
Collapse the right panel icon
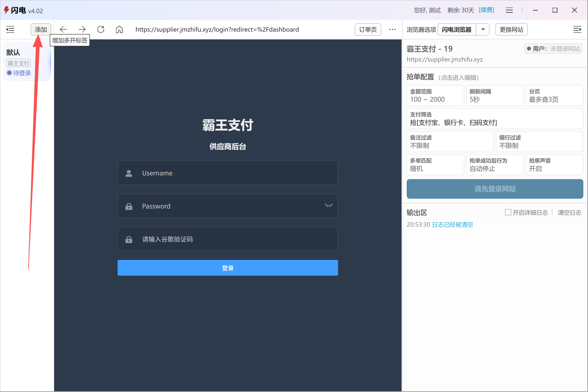click(x=577, y=29)
